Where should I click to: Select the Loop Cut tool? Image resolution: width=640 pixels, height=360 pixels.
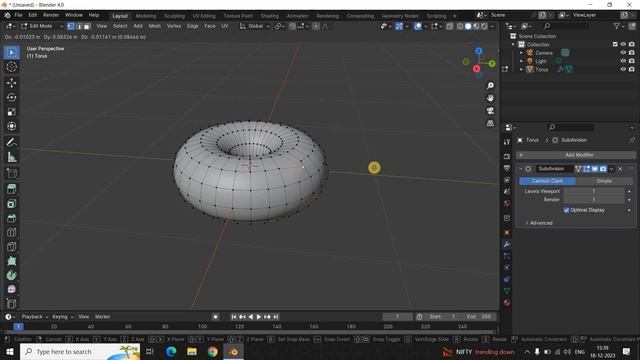pyautogui.click(x=11, y=232)
